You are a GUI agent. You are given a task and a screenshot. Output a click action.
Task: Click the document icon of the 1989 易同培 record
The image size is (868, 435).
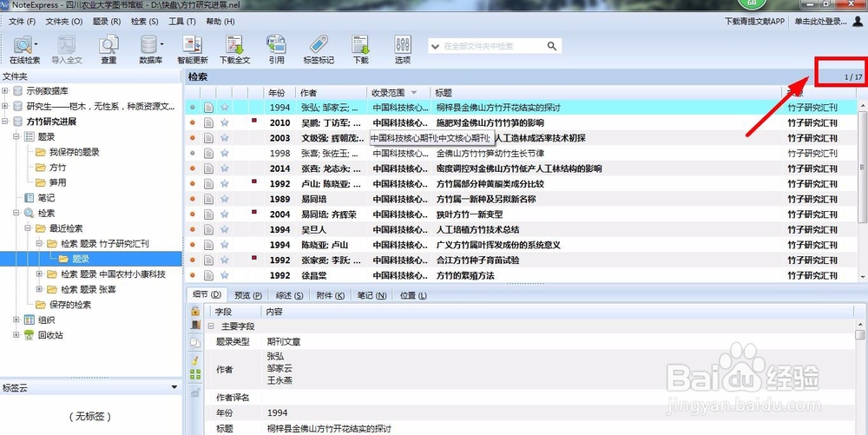click(208, 199)
